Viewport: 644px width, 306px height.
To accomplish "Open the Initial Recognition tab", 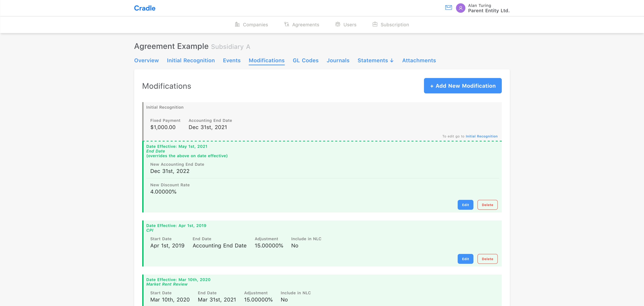I will pyautogui.click(x=191, y=60).
